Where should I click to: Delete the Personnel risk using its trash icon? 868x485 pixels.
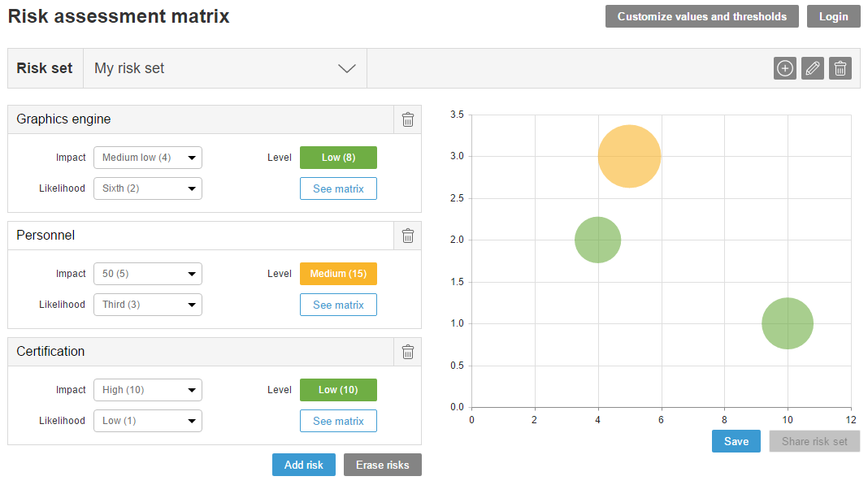point(407,236)
